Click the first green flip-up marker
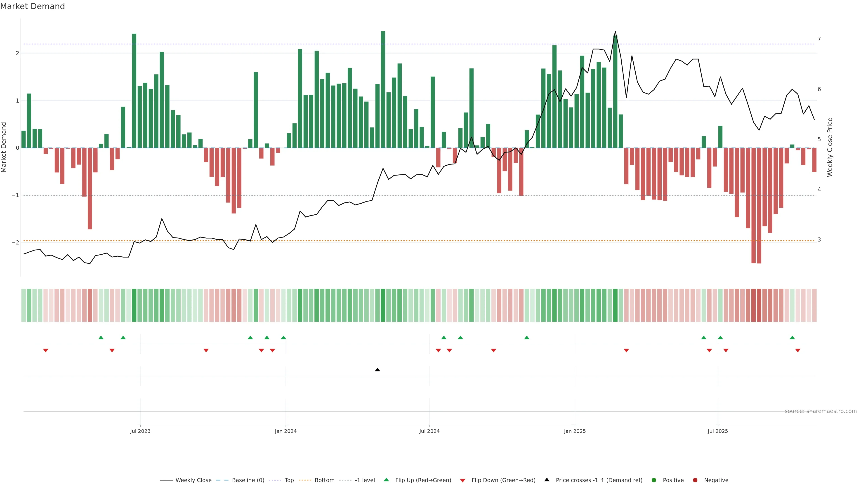Image resolution: width=868 pixels, height=488 pixels. (x=101, y=338)
